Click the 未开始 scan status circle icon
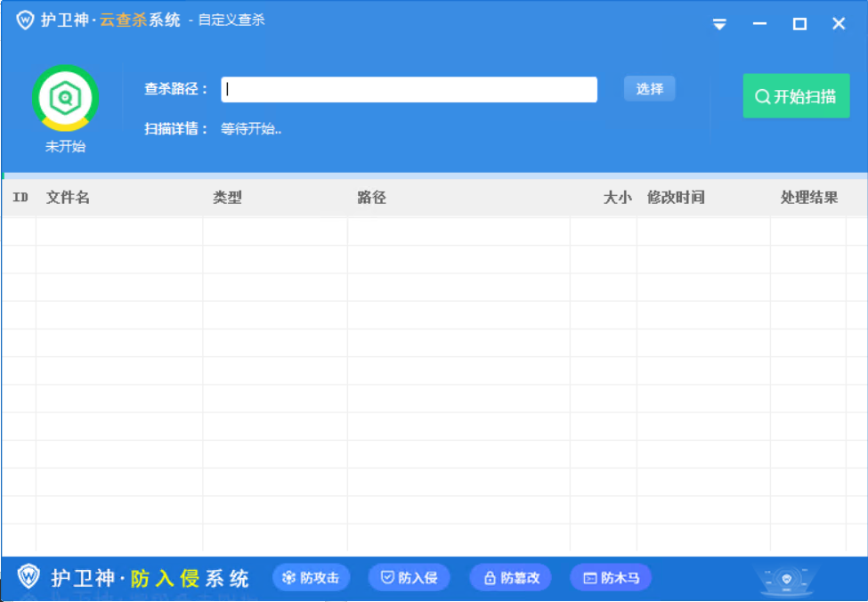The width and height of the screenshot is (868, 602). (x=66, y=96)
